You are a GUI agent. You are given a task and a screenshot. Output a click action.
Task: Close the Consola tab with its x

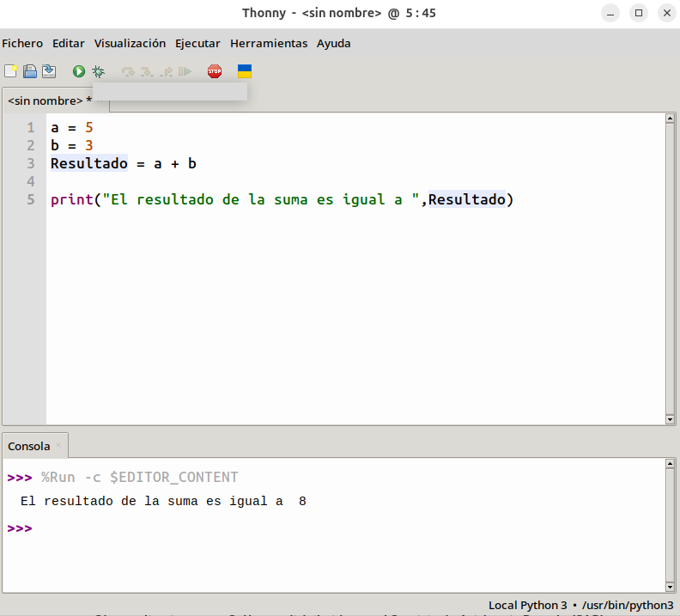[x=58, y=445]
